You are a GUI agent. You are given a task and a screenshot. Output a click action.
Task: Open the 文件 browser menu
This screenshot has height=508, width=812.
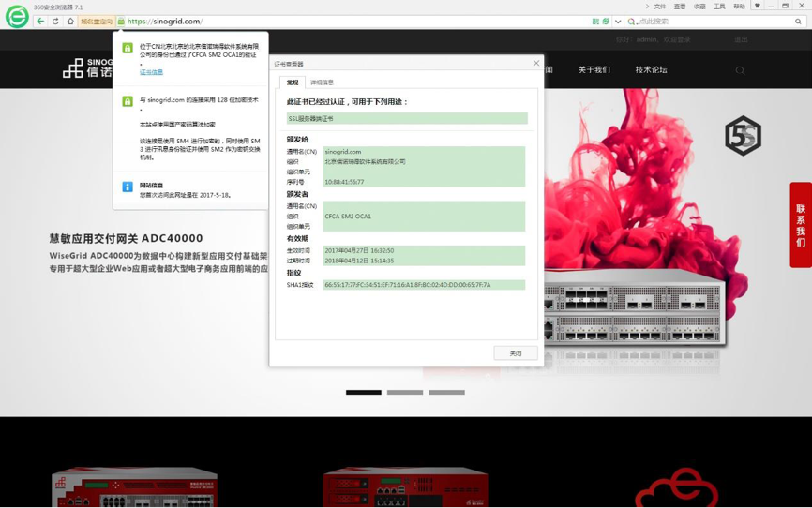[659, 7]
